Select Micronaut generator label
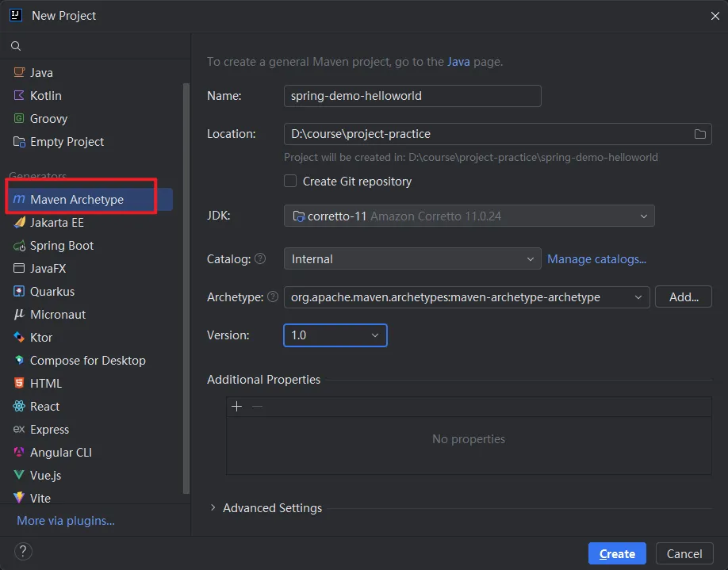Screen dimensions: 728x570 [58, 315]
